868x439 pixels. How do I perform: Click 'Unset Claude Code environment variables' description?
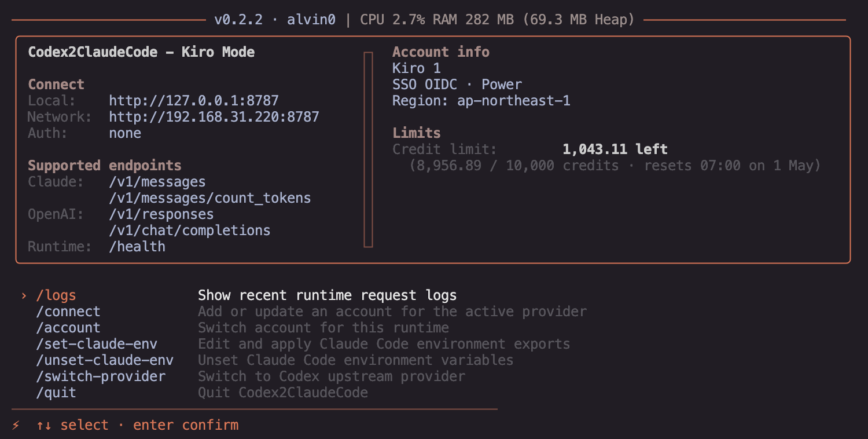click(x=356, y=360)
